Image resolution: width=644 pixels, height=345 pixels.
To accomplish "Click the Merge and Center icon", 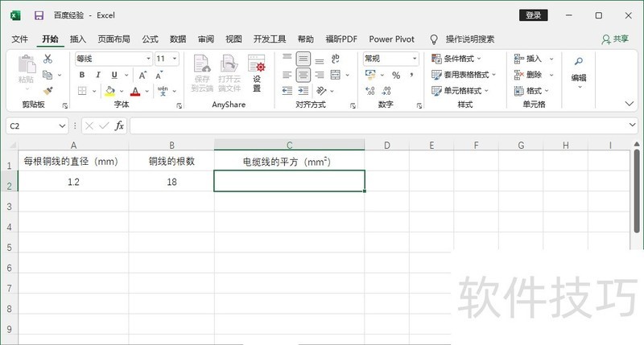I will [x=336, y=75].
